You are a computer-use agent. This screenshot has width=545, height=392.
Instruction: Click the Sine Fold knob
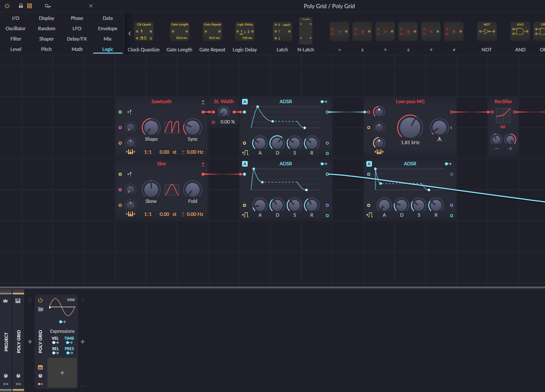click(x=192, y=189)
